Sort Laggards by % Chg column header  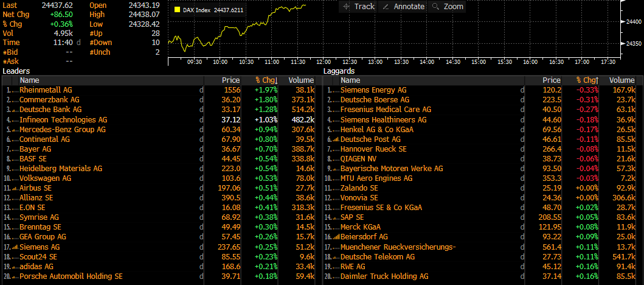point(587,80)
